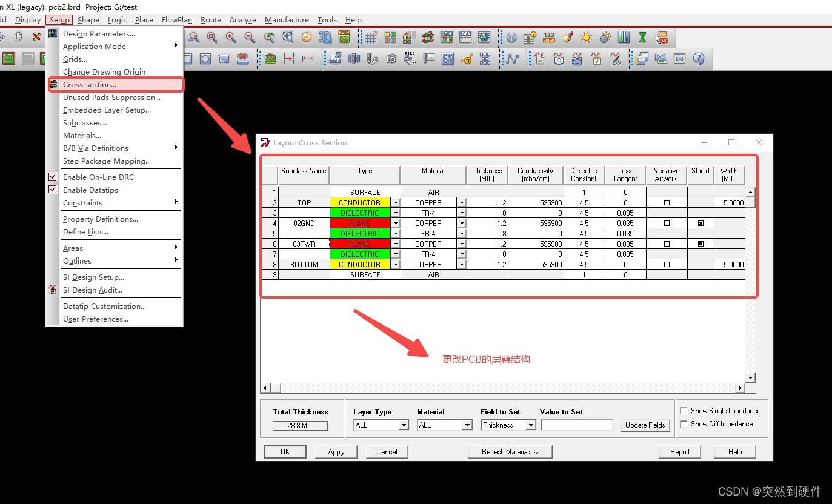Viewport: 832px width, 504px height.
Task: Toggle Enable On-Line DRC checkbox
Action: (x=53, y=177)
